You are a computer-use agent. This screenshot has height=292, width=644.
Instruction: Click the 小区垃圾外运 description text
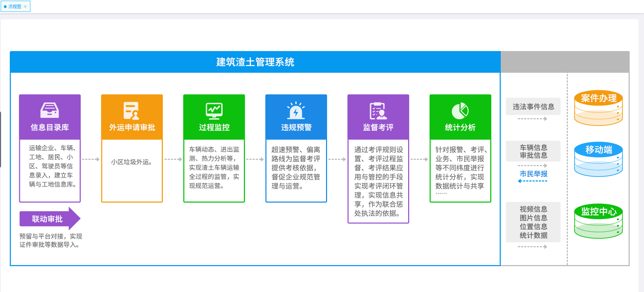[132, 162]
